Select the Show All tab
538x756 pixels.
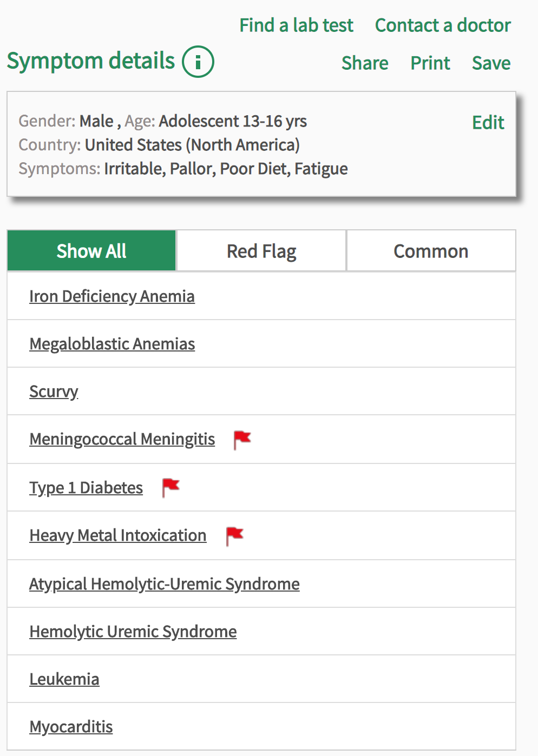(91, 250)
